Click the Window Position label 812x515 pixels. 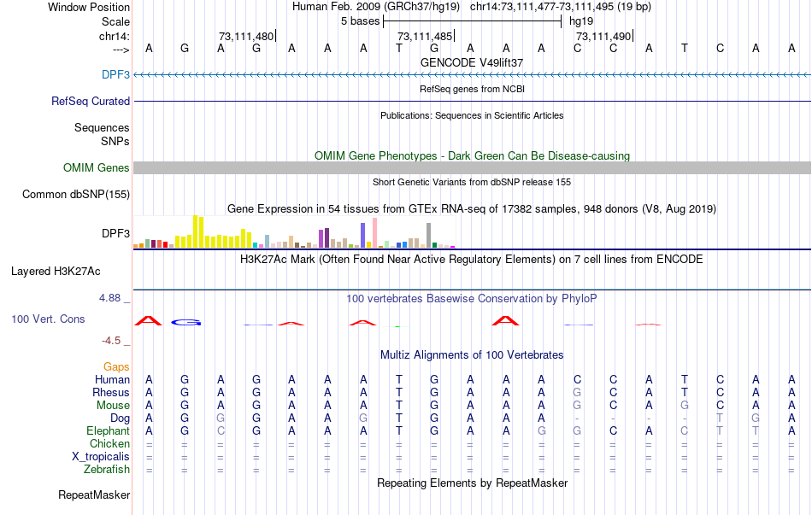pyautogui.click(x=89, y=7)
